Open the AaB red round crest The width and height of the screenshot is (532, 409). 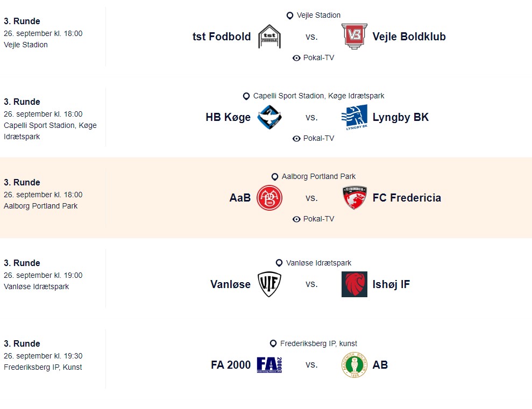[269, 198]
